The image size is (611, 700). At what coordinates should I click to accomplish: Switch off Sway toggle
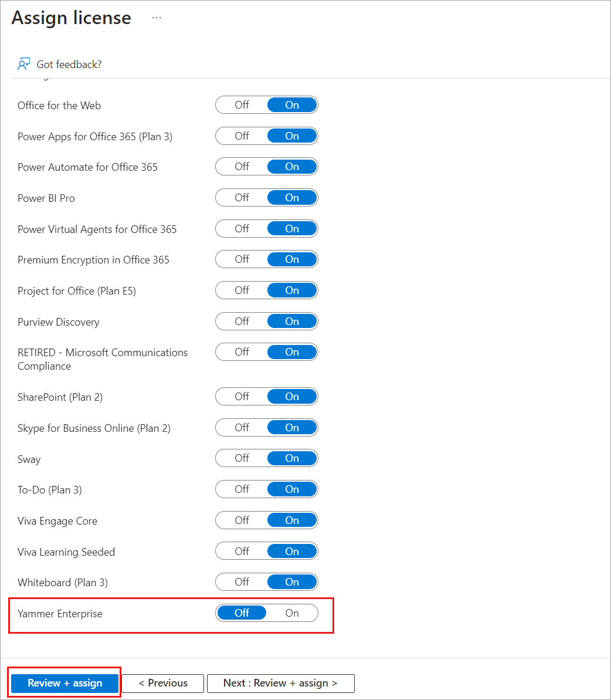tap(242, 458)
